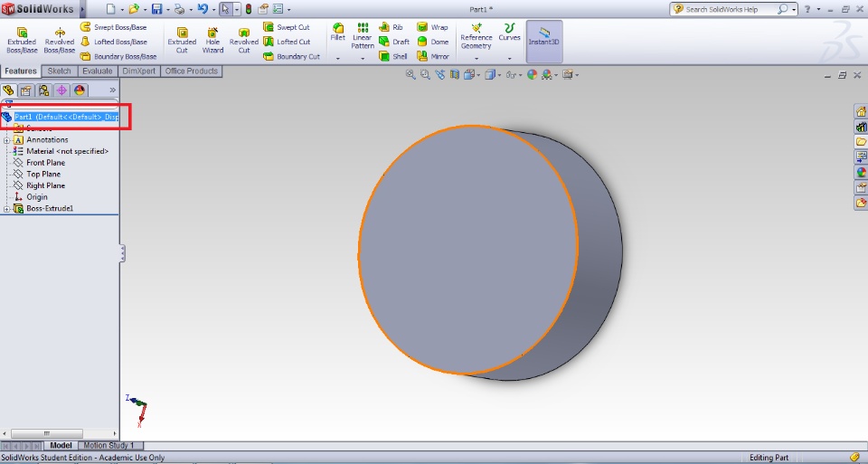
Task: Select the Extruded Boss/Base tool
Action: point(22,40)
